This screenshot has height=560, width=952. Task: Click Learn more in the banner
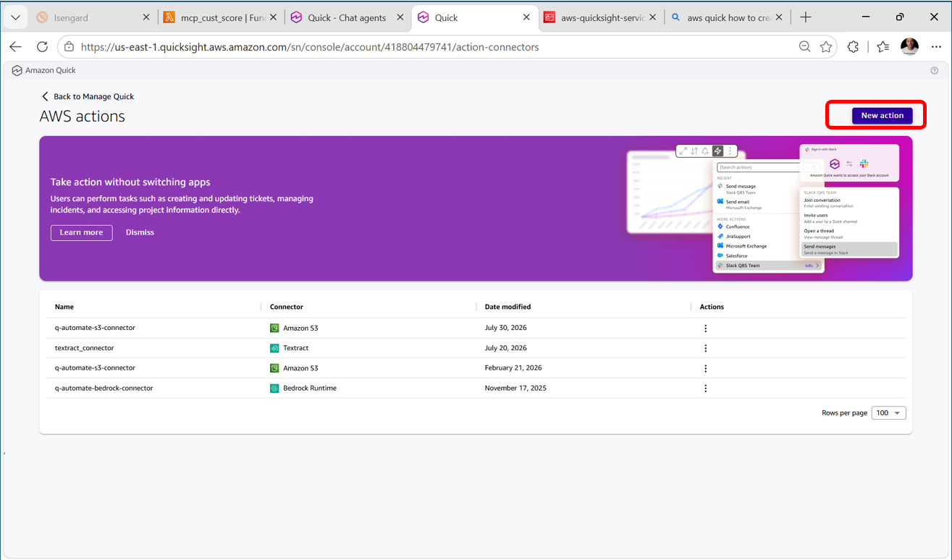point(82,232)
